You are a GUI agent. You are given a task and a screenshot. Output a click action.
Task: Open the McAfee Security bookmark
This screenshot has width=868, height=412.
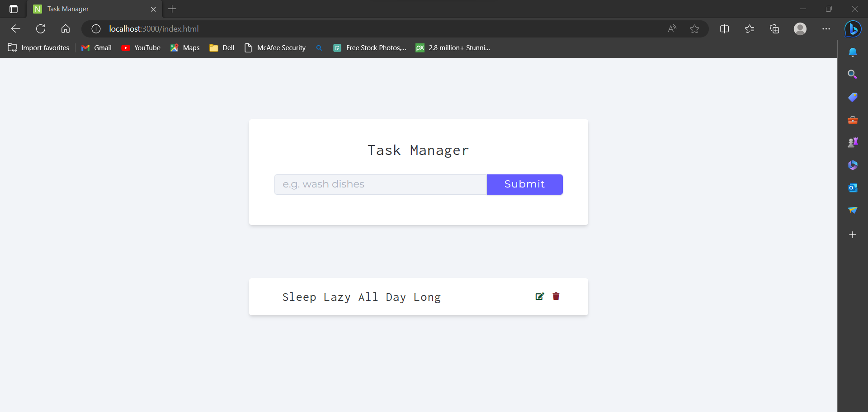[275, 48]
